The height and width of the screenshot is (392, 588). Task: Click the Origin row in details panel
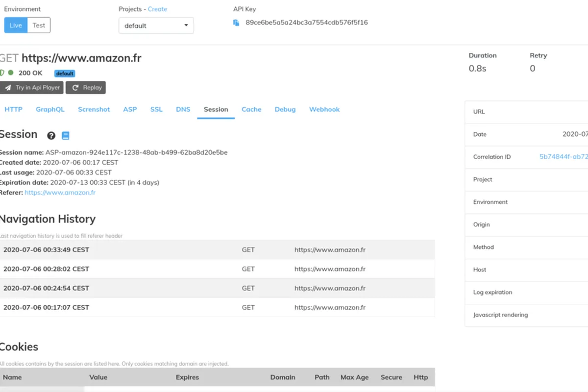(x=526, y=224)
